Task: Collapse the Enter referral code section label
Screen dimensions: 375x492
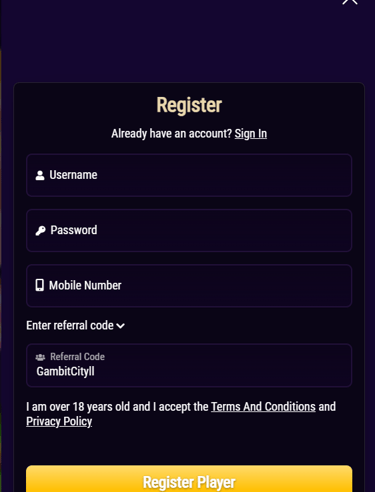Action: (70, 325)
